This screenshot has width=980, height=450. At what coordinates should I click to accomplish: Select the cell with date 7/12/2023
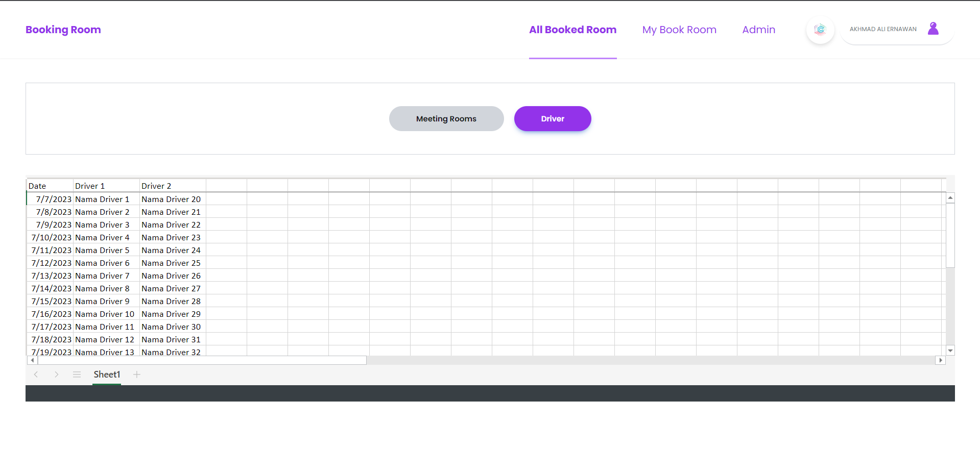click(x=50, y=263)
